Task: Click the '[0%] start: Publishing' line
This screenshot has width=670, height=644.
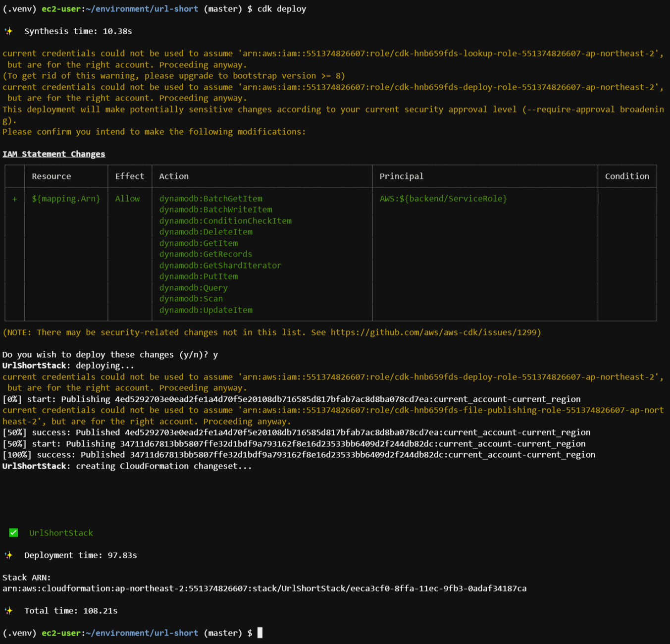Action: coord(292,399)
